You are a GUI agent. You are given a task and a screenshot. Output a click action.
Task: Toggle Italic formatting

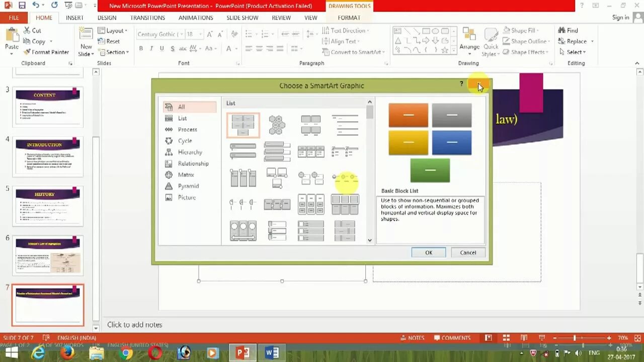tap(151, 49)
